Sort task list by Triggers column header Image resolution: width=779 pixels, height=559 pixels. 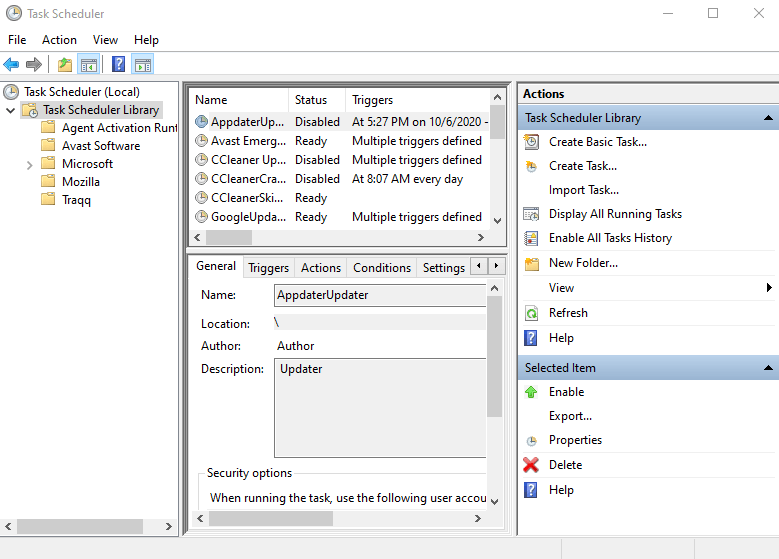pyautogui.click(x=417, y=100)
